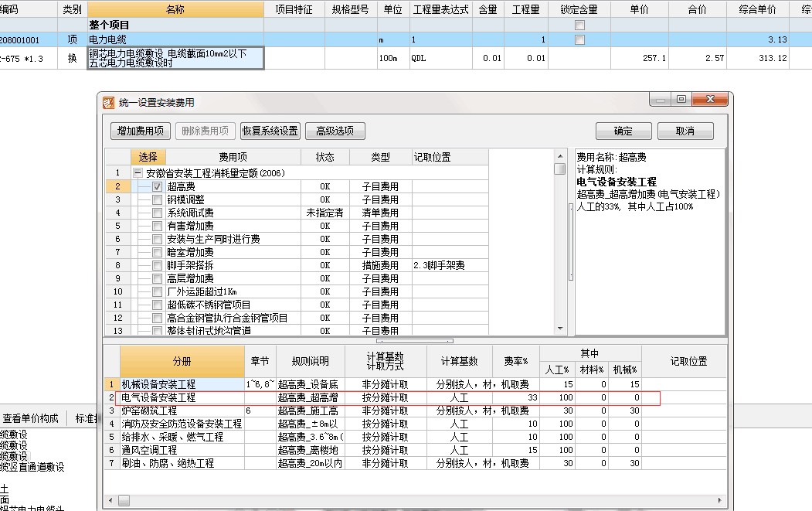Uncheck the 超高费 checkbox
The width and height of the screenshot is (812, 511).
click(x=158, y=186)
